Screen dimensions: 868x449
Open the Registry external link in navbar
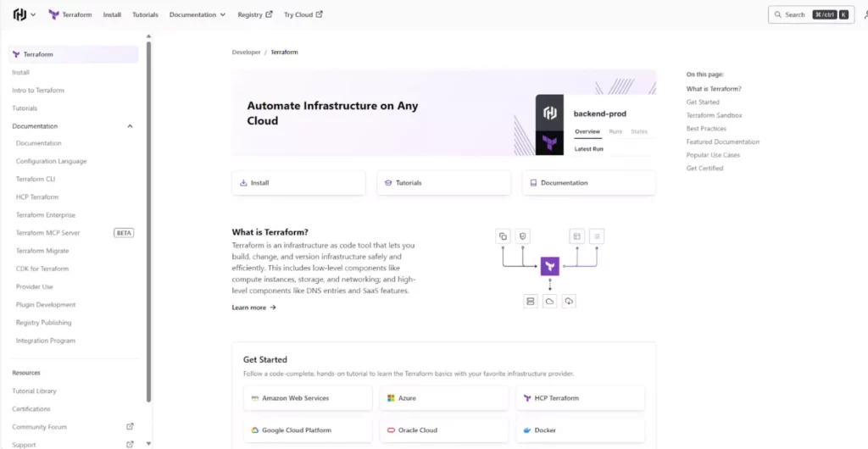click(x=255, y=14)
